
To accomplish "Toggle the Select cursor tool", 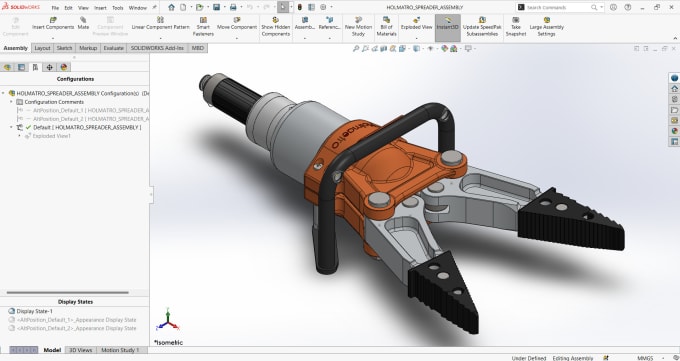I will 283,7.
